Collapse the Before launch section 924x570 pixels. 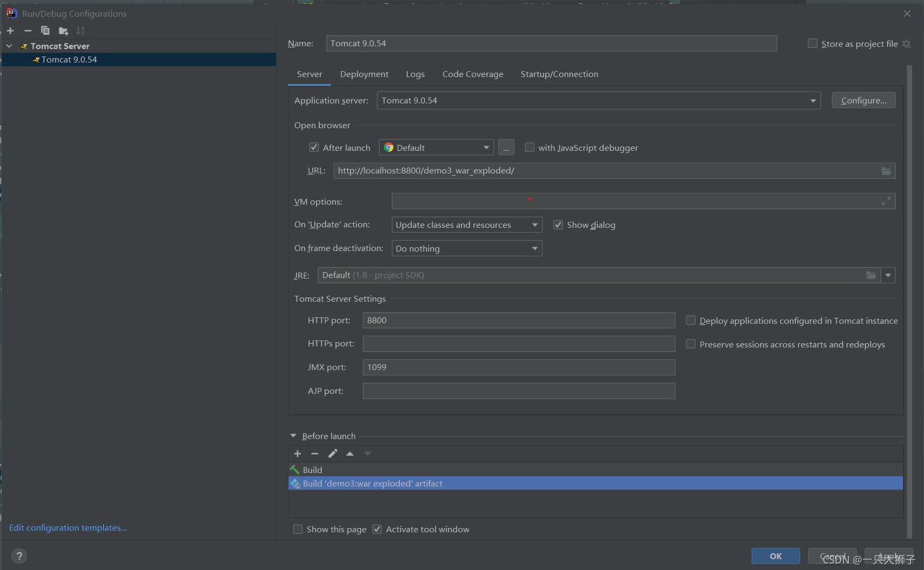293,436
